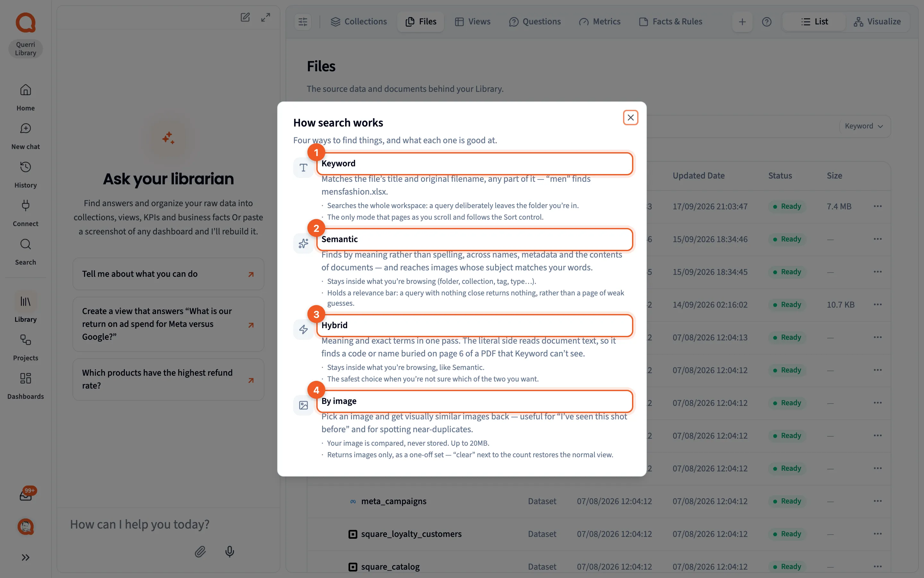924x578 pixels.
Task: Click the By image icon in dialog
Action: point(304,405)
